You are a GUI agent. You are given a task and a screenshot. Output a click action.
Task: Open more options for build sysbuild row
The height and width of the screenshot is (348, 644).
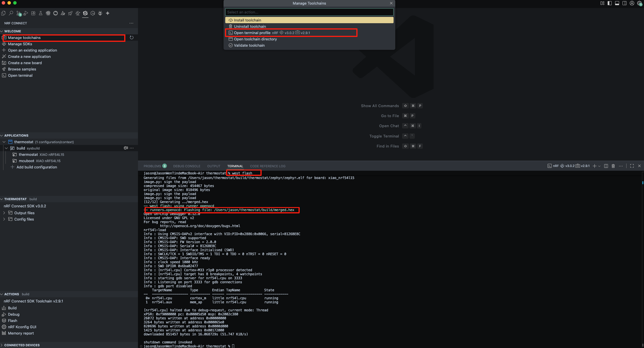132,148
